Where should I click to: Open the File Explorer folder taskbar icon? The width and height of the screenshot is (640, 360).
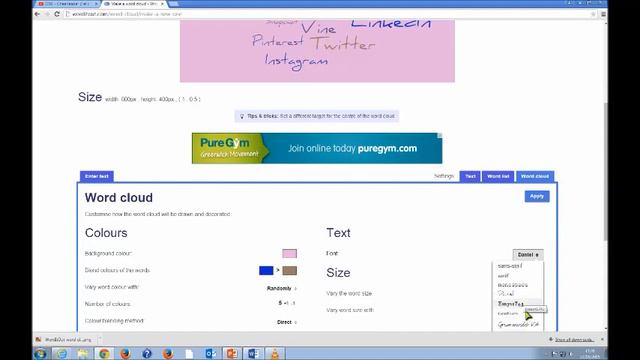pyautogui.click(x=83, y=353)
